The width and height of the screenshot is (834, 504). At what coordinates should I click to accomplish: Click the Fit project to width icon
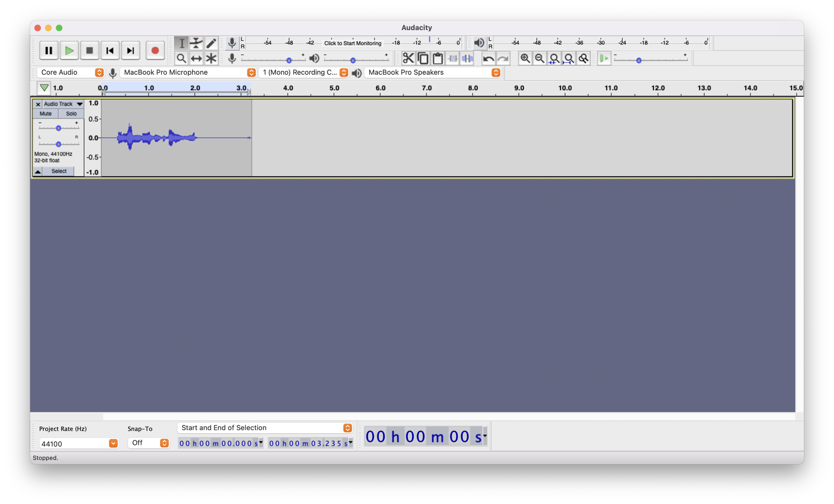point(569,59)
